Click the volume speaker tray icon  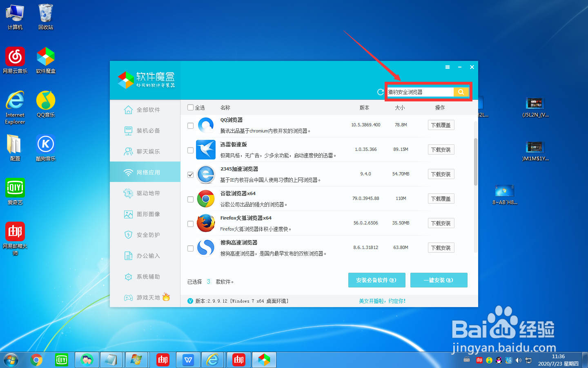pos(519,360)
